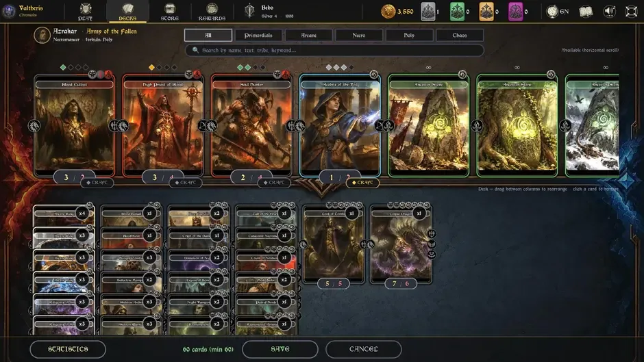The height and width of the screenshot is (362, 644).
Task: Change language with the globe icon
Action: [x=552, y=12]
